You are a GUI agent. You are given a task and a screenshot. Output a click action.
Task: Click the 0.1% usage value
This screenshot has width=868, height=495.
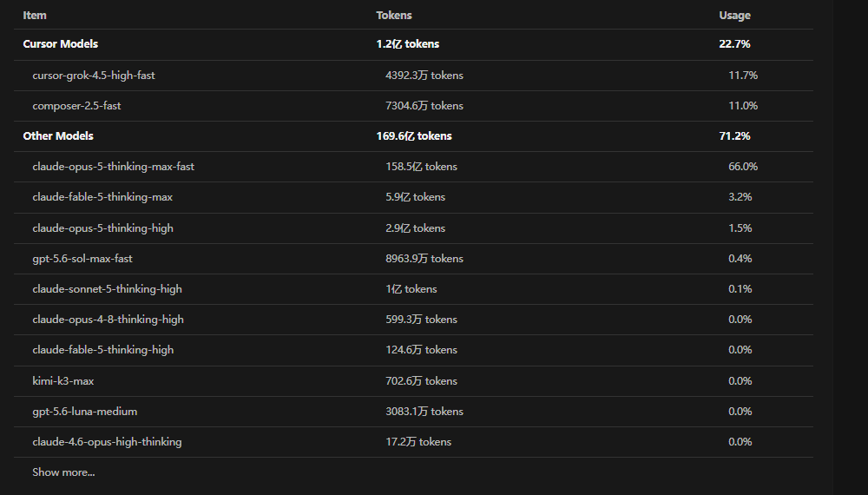[740, 289]
